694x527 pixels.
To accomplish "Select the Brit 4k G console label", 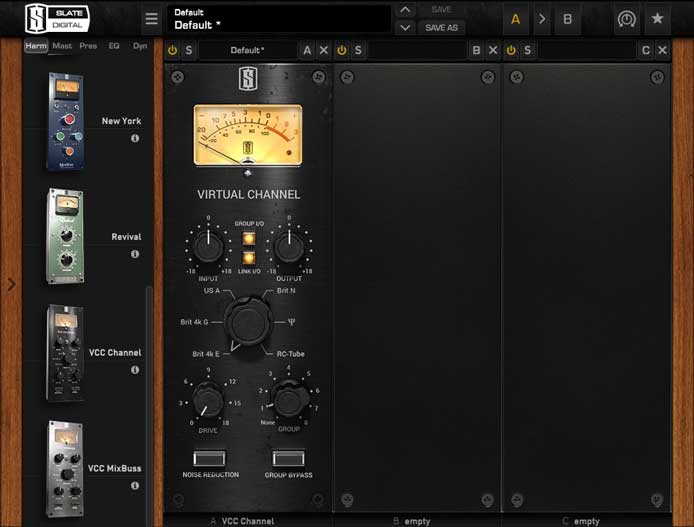I will point(194,322).
